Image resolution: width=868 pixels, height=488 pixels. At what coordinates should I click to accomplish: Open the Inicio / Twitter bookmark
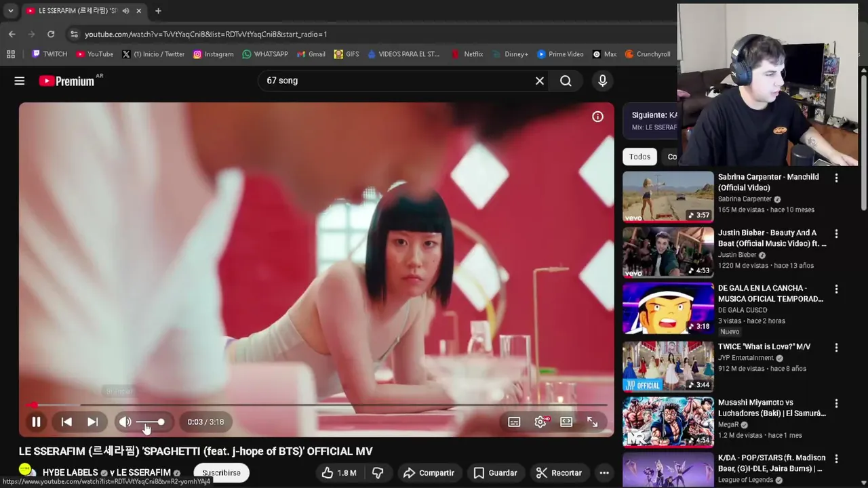click(x=153, y=54)
